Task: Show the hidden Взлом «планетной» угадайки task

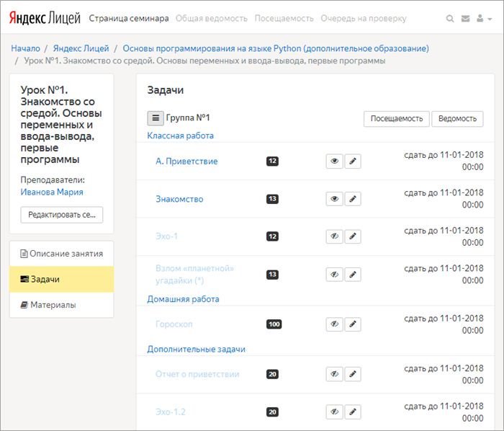Action: pyautogui.click(x=334, y=275)
